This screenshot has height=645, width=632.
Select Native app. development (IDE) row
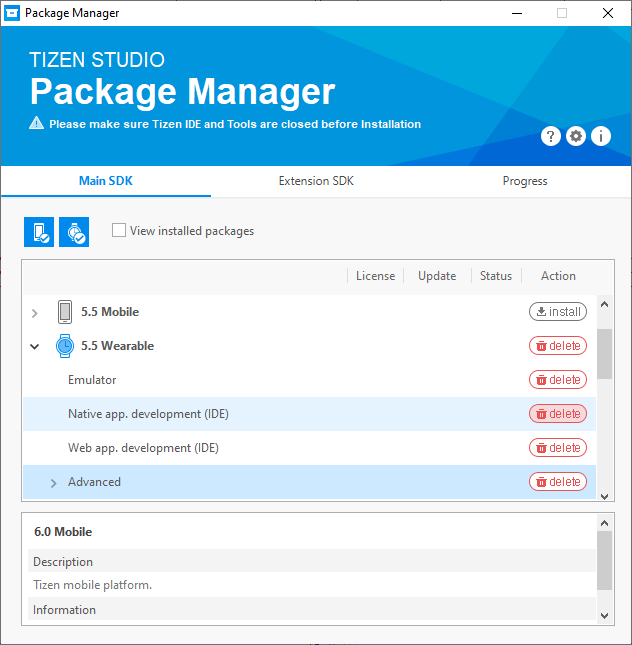(309, 414)
